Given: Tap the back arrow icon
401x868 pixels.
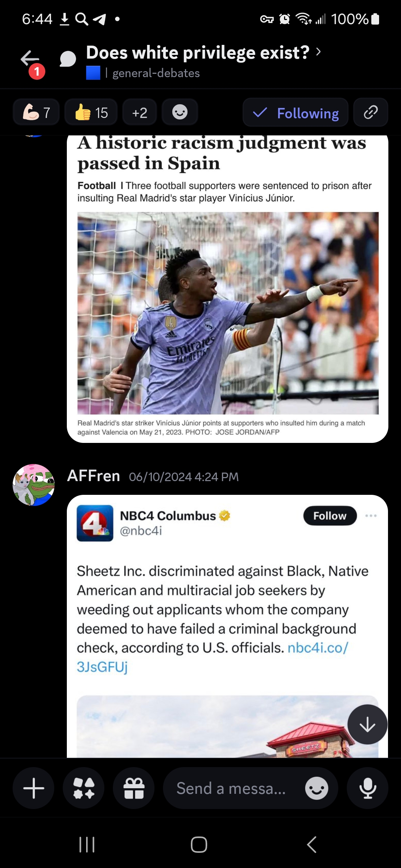Looking at the screenshot, I should (x=30, y=59).
